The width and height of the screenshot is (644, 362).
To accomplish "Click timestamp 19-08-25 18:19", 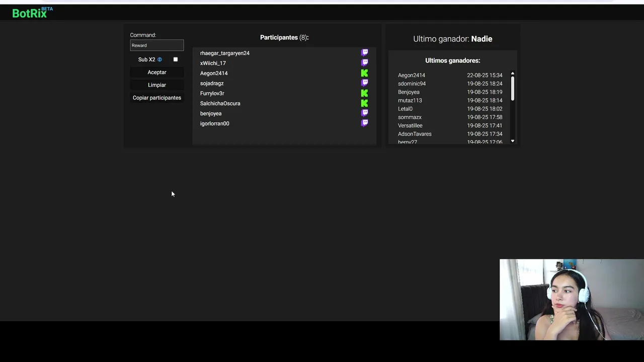I will click(485, 92).
